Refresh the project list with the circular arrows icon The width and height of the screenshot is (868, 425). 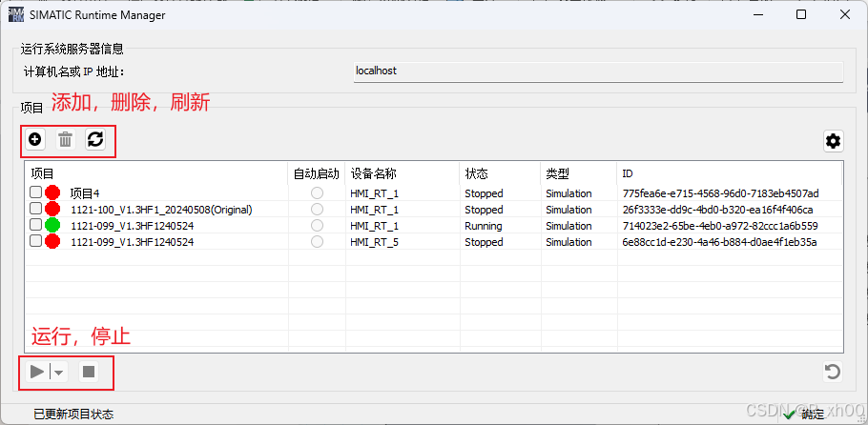pyautogui.click(x=95, y=140)
